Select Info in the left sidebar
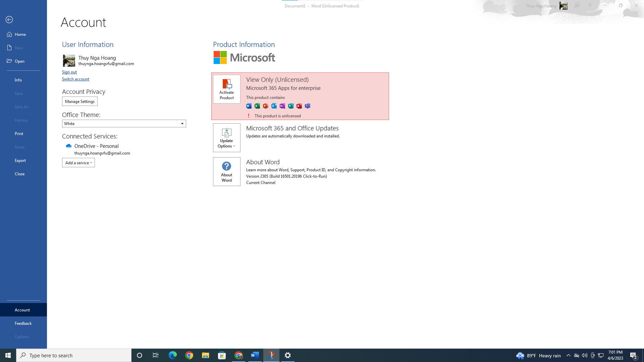 (x=18, y=80)
